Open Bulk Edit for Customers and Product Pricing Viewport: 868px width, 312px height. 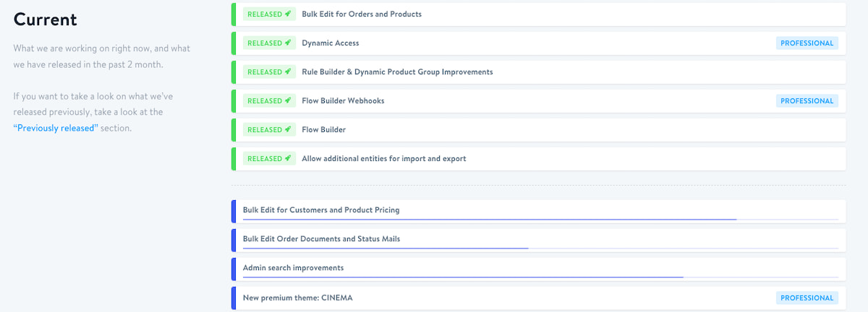coord(321,209)
